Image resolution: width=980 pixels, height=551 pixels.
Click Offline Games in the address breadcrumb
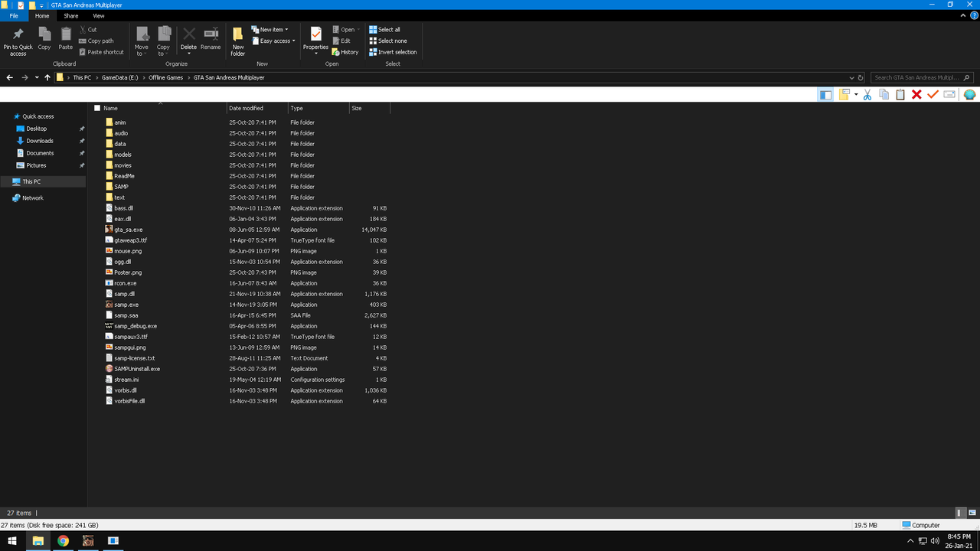[165, 77]
